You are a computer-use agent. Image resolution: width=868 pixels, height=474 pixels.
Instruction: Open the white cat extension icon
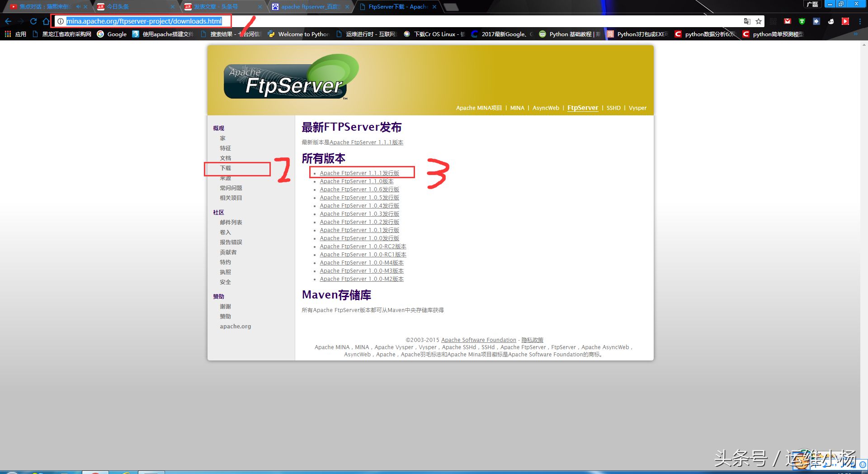point(831,21)
